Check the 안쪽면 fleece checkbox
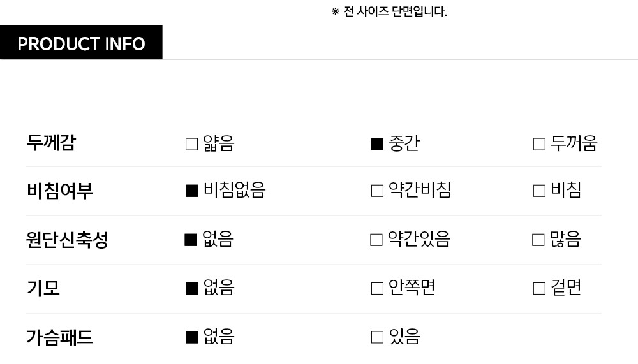The image size is (638, 364). [x=377, y=288]
